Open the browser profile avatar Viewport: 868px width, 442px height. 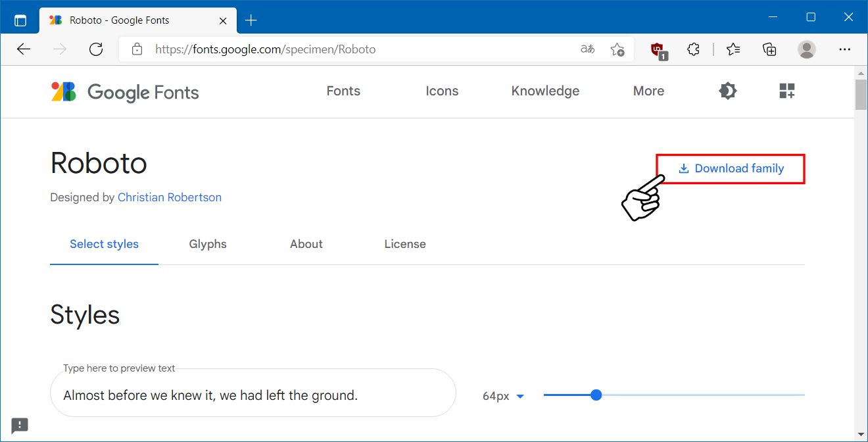(807, 49)
